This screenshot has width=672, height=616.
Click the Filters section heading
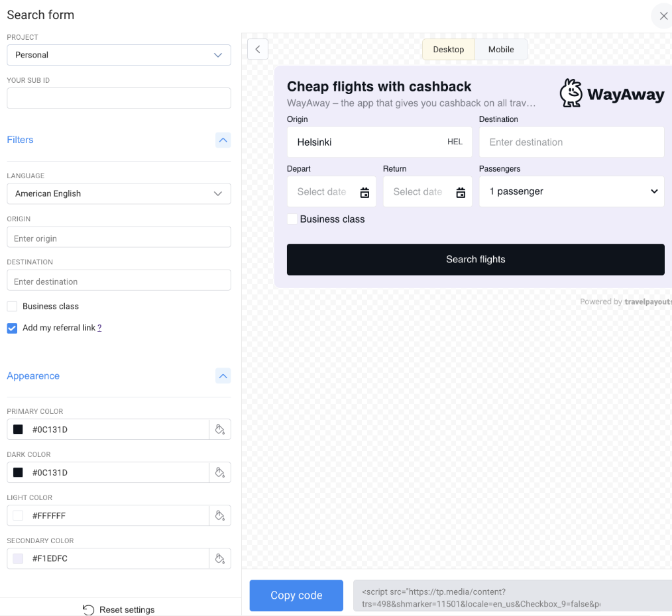click(x=20, y=140)
